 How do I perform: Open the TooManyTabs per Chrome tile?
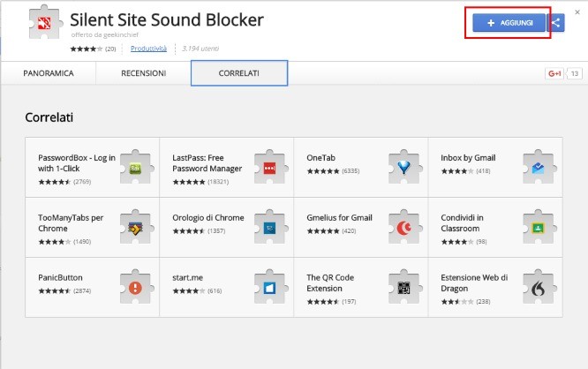(92, 227)
